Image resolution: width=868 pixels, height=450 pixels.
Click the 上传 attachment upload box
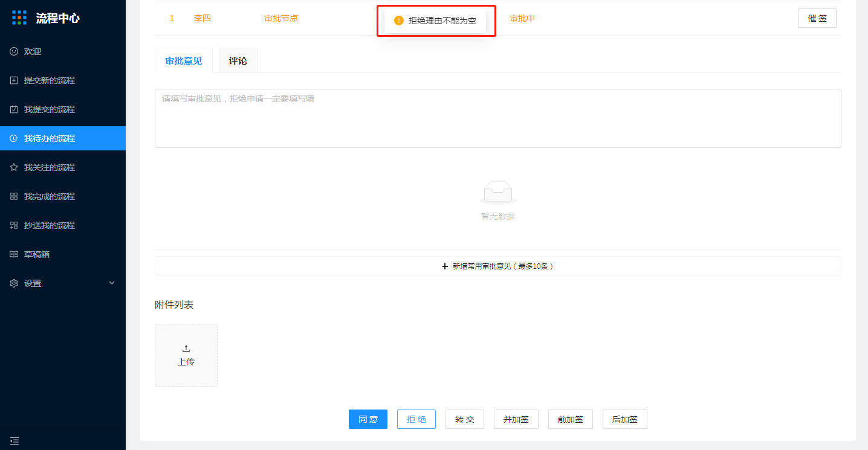point(186,355)
